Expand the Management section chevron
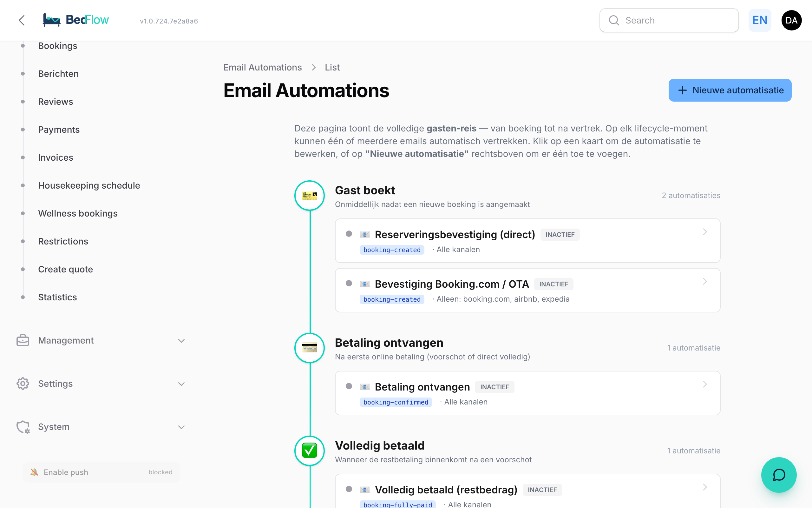The width and height of the screenshot is (812, 508). 181,341
